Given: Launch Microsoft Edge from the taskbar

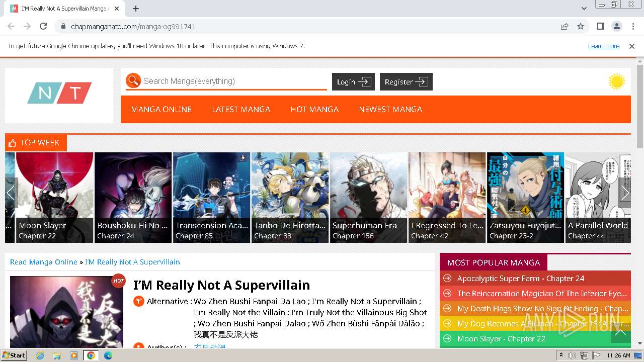Looking at the screenshot, I should pos(108,355).
